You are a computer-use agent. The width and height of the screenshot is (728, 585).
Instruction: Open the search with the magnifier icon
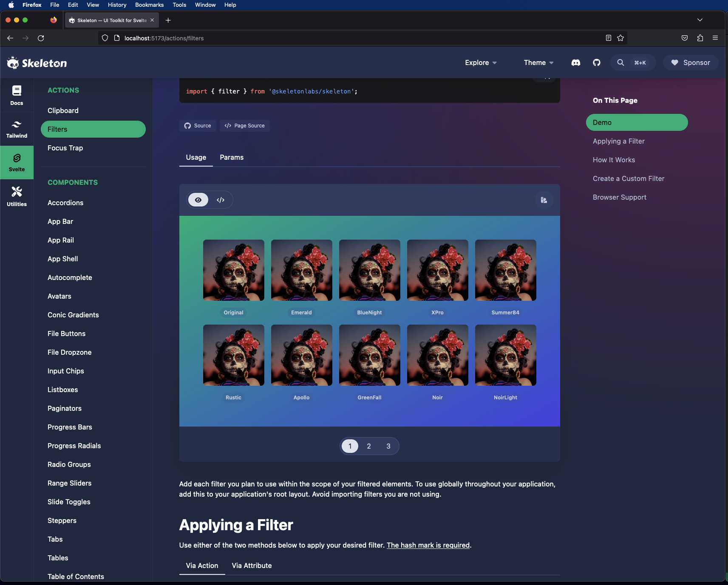click(620, 62)
